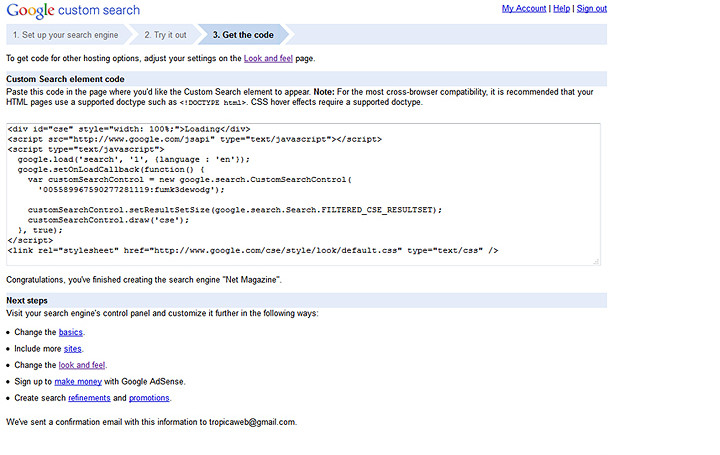
Task: Click the div id="cse" Loading code line
Action: 129,129
